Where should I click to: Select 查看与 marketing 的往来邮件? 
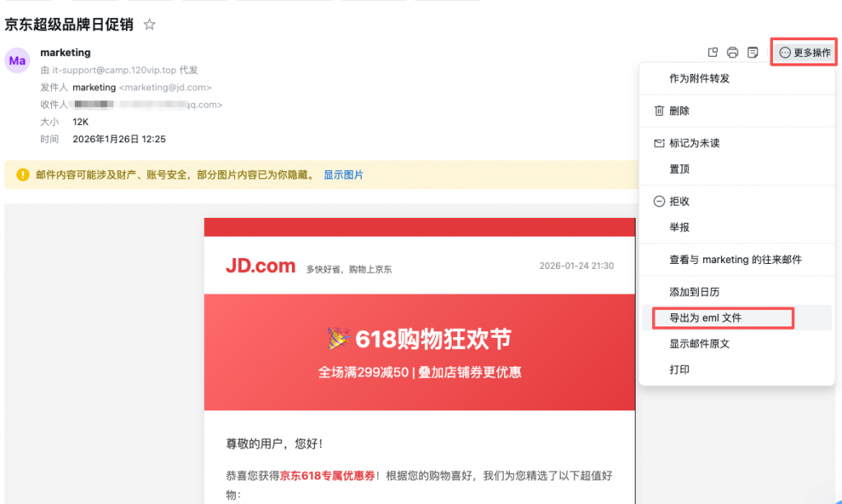[735, 260]
